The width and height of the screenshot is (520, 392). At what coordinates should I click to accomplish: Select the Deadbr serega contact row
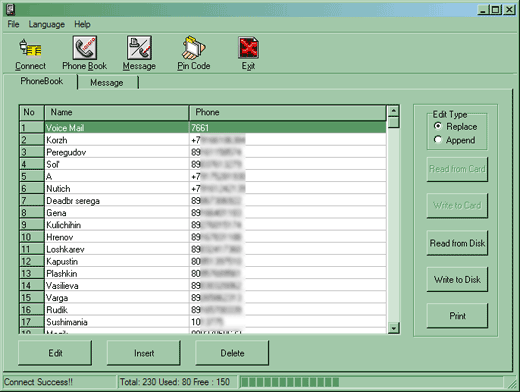(203, 201)
